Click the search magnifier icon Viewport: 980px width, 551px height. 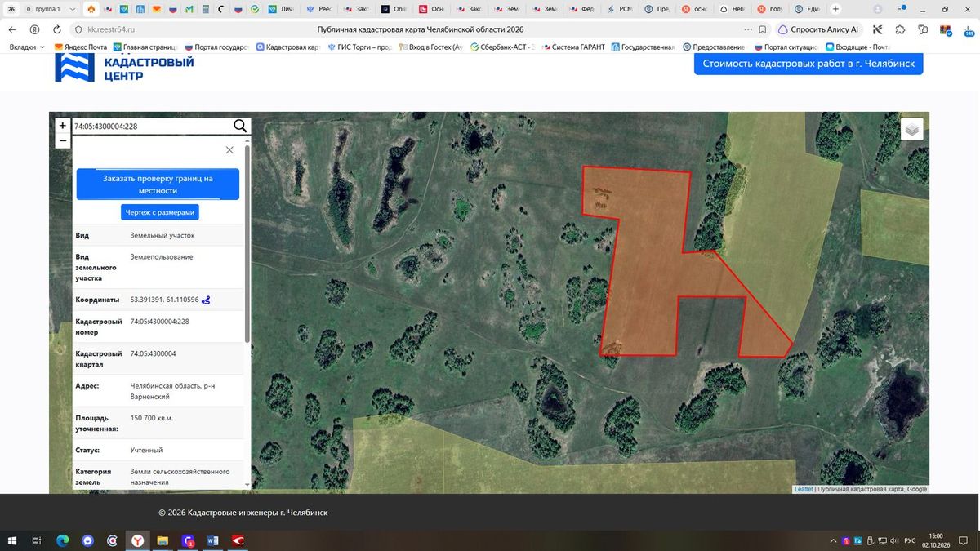click(240, 126)
